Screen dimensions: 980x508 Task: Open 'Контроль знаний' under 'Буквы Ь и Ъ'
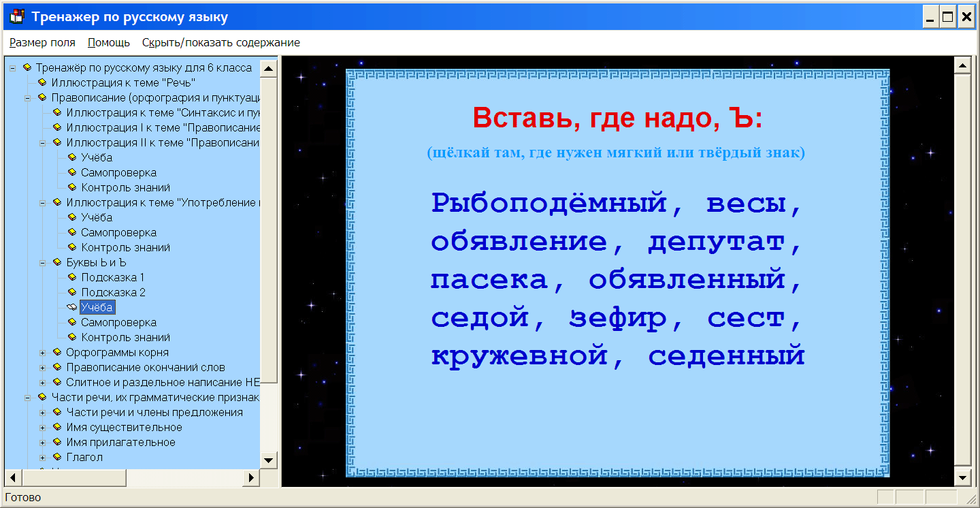click(125, 337)
